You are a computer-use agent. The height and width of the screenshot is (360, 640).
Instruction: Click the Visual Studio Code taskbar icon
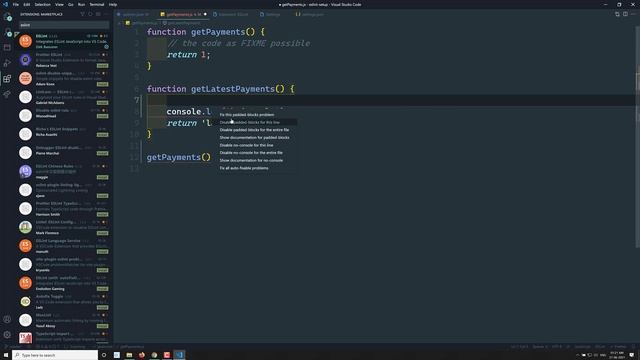click(x=180, y=355)
